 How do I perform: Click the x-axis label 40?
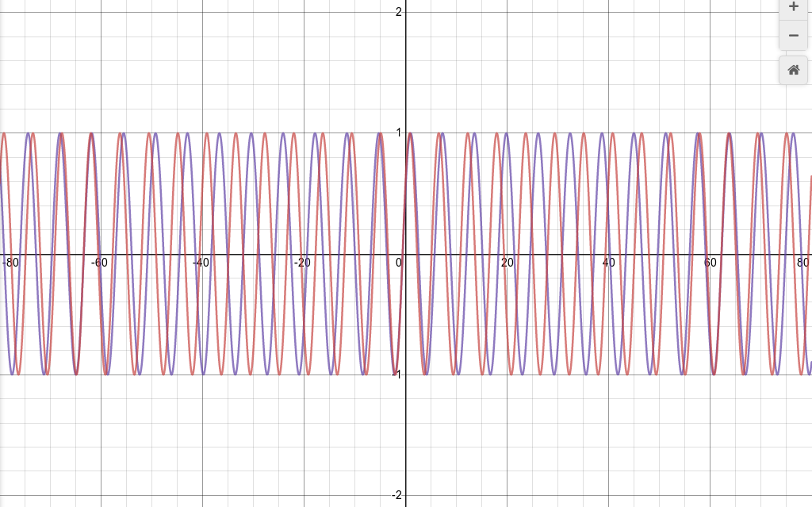608,263
